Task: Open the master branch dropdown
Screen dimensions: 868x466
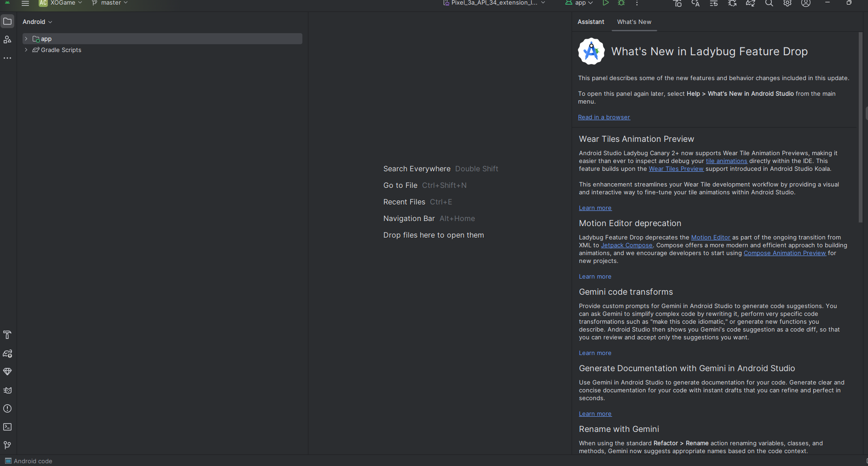Action: (x=110, y=3)
